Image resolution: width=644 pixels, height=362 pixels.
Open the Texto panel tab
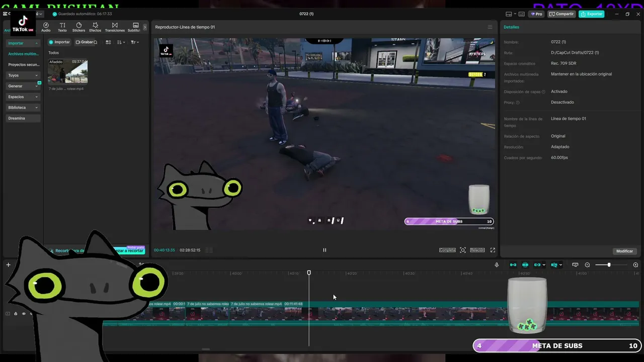click(x=62, y=27)
